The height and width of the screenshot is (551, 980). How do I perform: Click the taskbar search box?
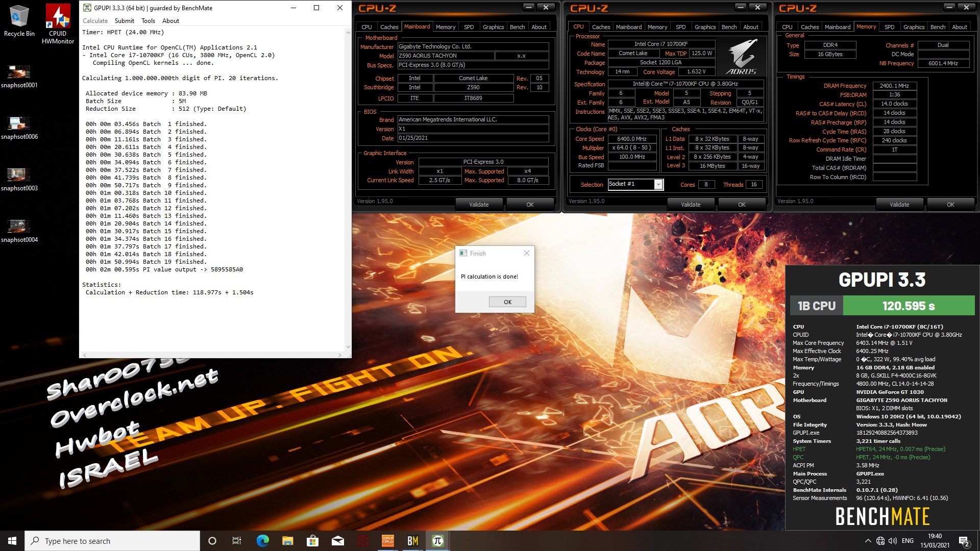[x=112, y=541]
